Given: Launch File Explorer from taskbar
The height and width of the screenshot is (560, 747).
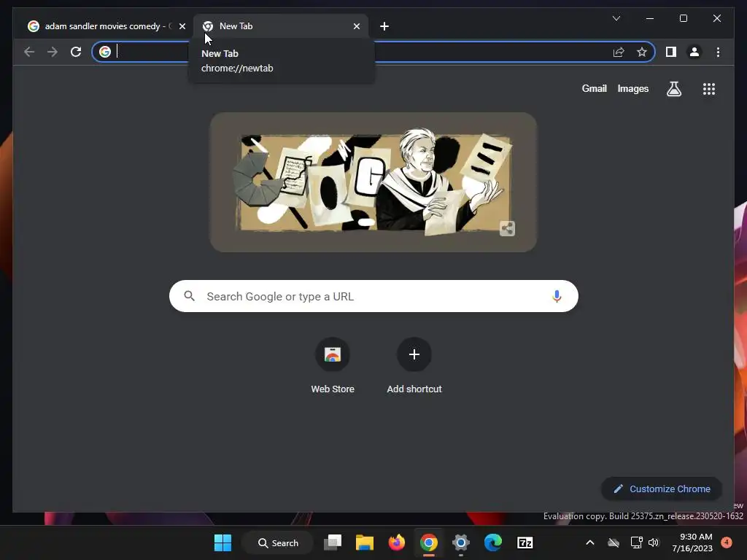Looking at the screenshot, I should pos(365,542).
